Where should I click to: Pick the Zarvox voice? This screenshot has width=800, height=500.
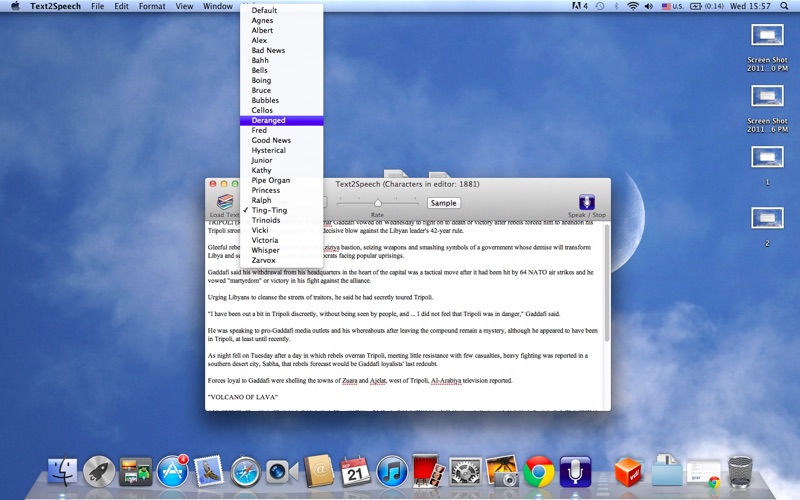(x=282, y=260)
